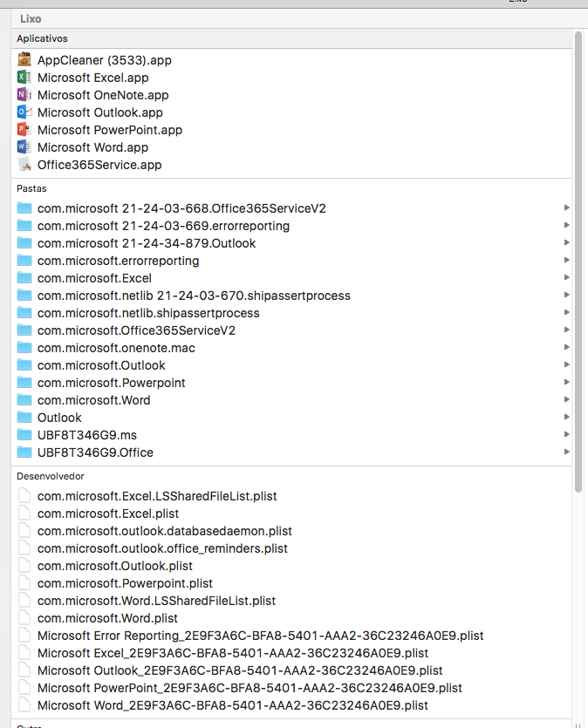Click the Microsoft OneNote app icon
This screenshot has width=588, height=728.
24,95
